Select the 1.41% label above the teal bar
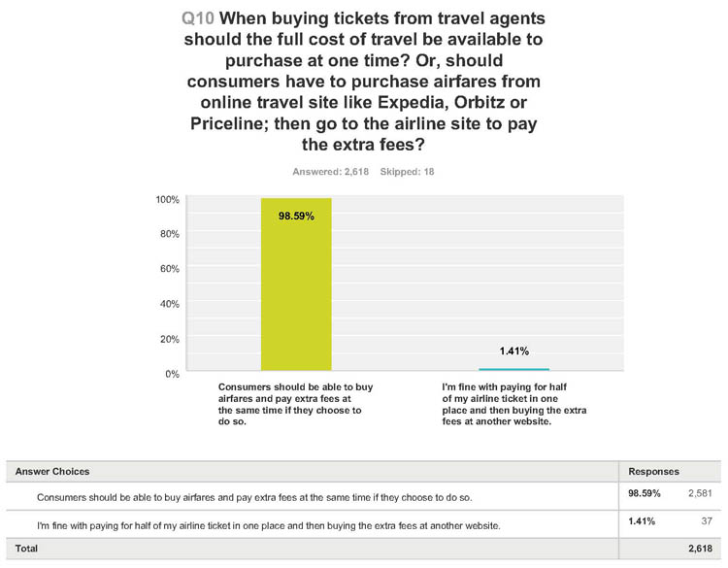This screenshot has height=568, width=728. pos(513,351)
